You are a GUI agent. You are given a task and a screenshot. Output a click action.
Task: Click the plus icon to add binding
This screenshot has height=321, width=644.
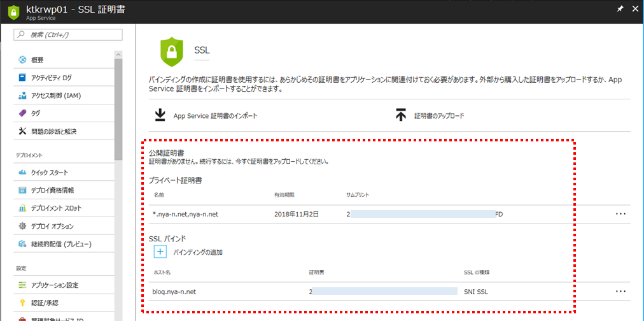click(x=160, y=252)
